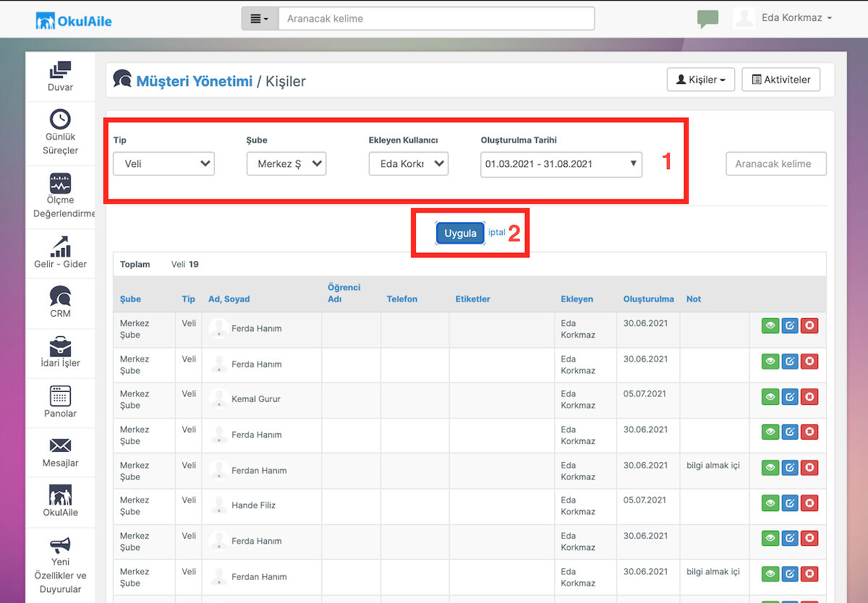Viewport: 868px width, 603px height.
Task: Sort by Telefon column header
Action: [x=402, y=299]
